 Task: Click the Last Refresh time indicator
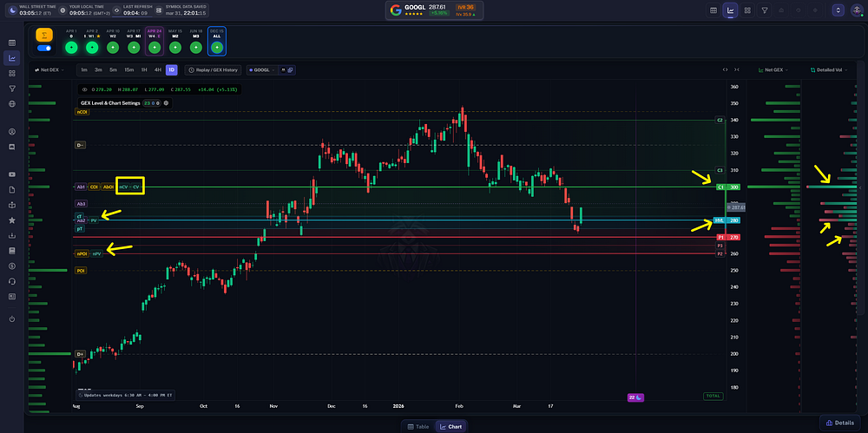pos(131,10)
